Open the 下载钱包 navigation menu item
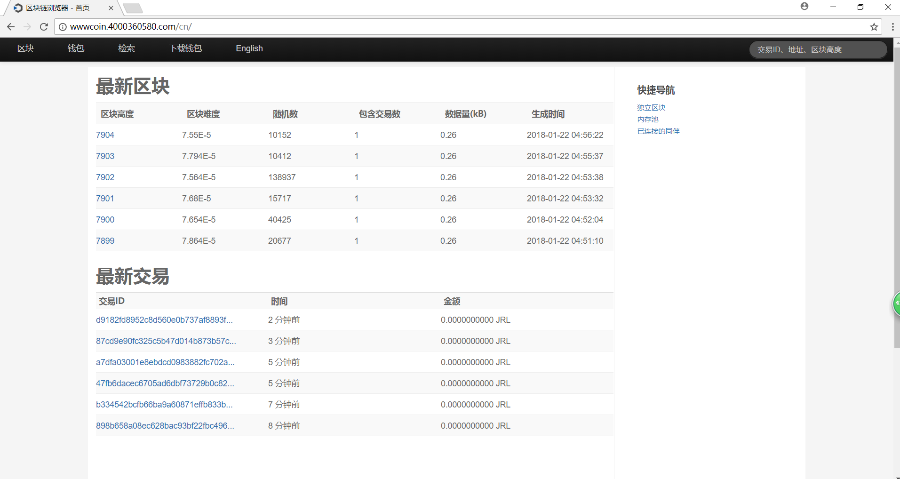Screen dimensions: 900x479 pyautogui.click(x=186, y=49)
